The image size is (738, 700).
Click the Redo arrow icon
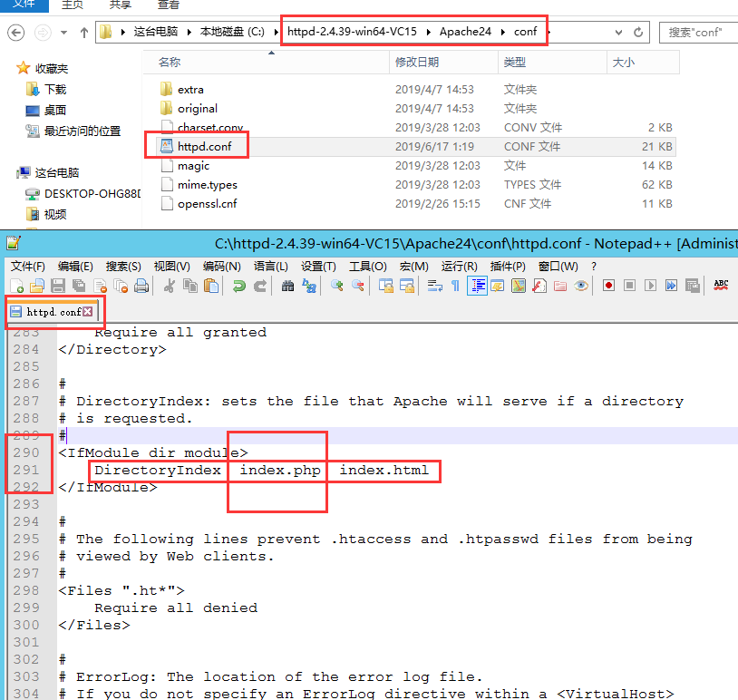[259, 286]
